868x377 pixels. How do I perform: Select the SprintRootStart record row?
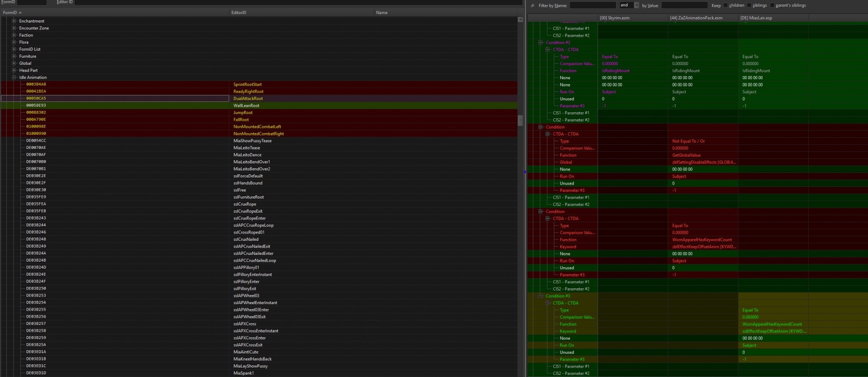point(259,85)
